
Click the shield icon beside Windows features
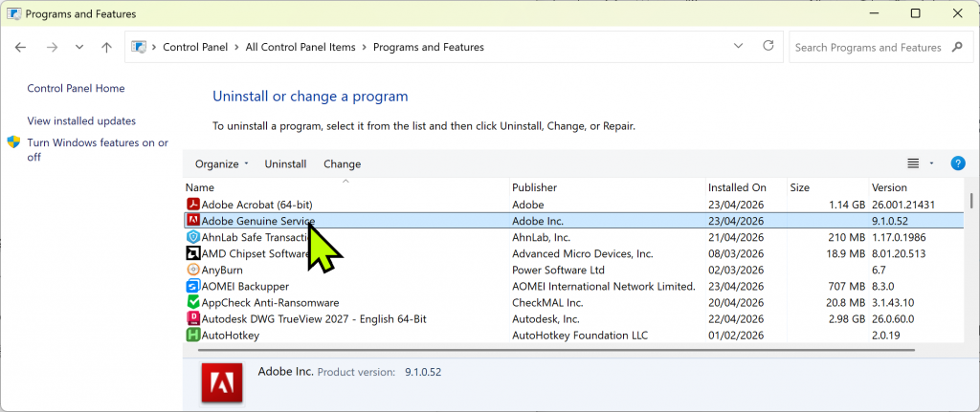pyautogui.click(x=13, y=142)
